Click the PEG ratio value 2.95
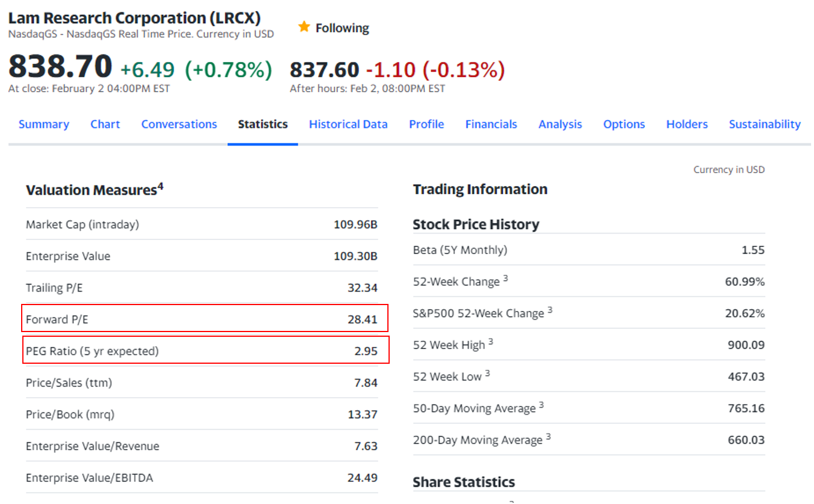814x504 pixels. click(x=366, y=351)
